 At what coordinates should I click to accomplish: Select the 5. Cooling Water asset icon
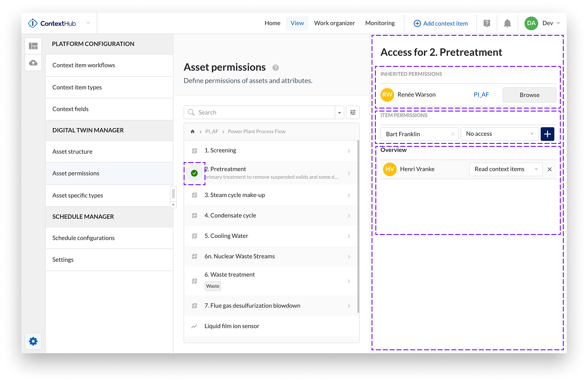pos(194,236)
